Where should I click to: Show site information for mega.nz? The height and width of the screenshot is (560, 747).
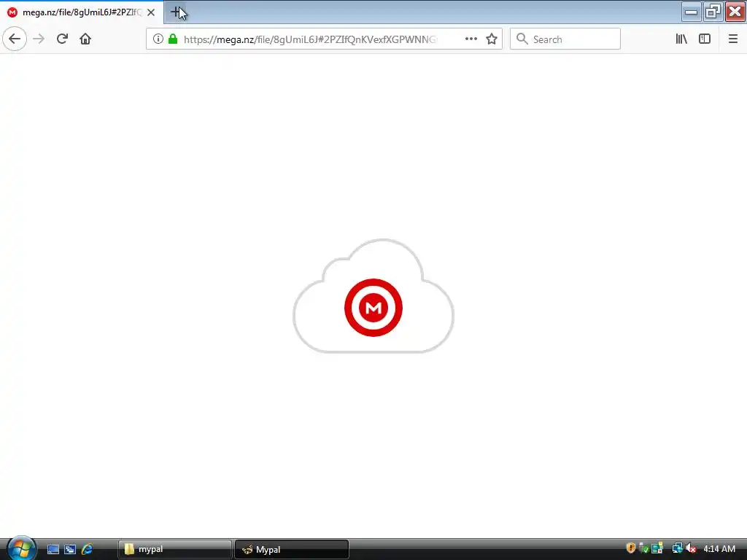click(158, 39)
